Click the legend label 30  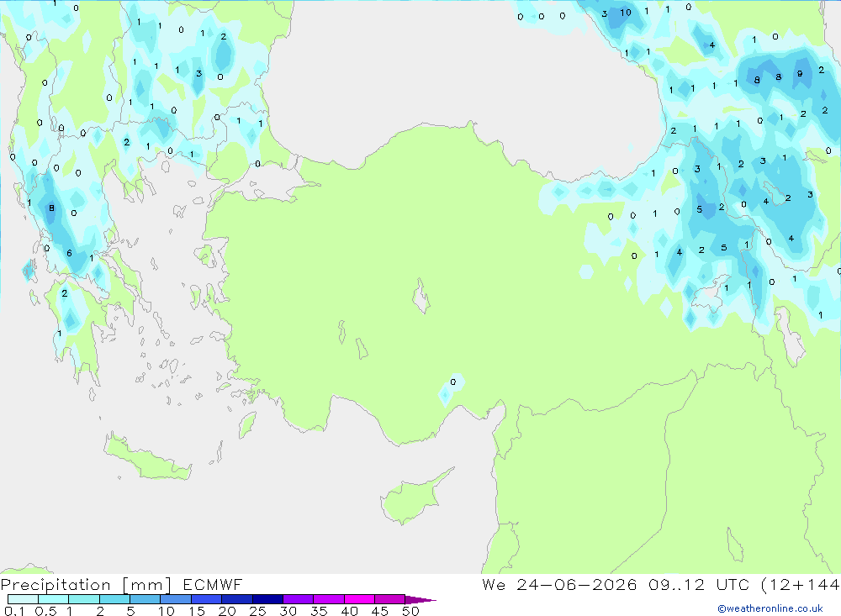tap(288, 611)
